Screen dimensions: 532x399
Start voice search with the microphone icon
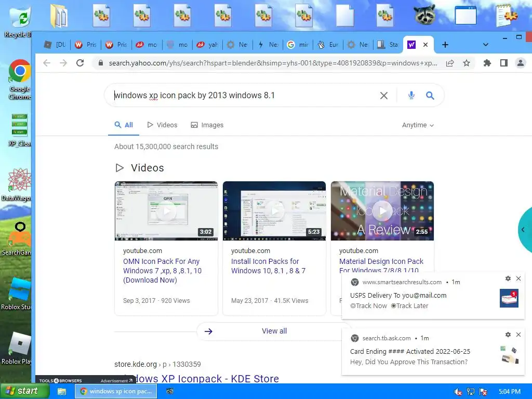pyautogui.click(x=411, y=96)
